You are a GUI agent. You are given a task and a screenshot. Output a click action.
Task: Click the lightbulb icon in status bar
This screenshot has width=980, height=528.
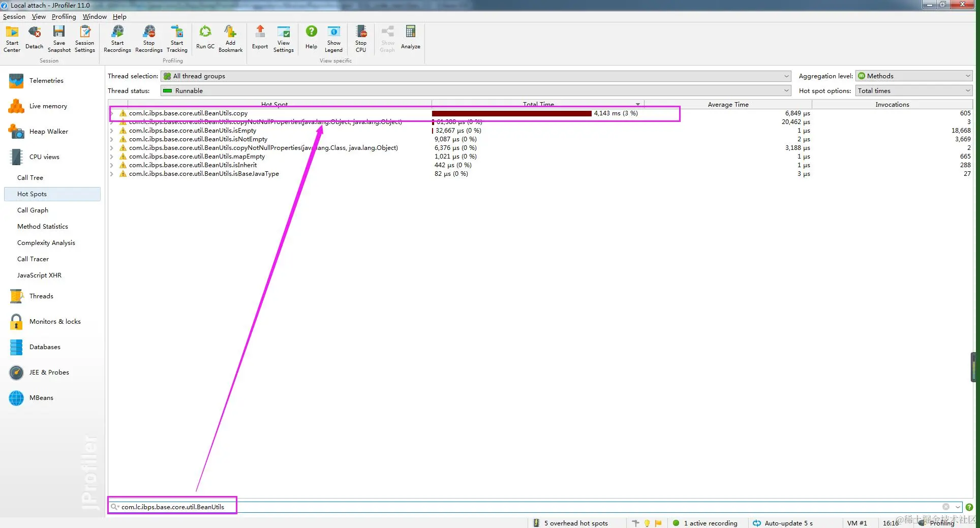click(647, 523)
